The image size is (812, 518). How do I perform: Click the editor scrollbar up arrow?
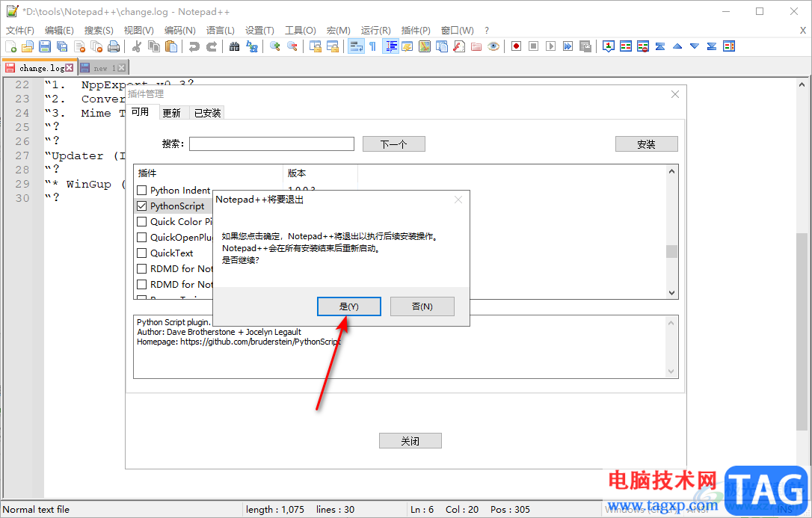tap(802, 84)
